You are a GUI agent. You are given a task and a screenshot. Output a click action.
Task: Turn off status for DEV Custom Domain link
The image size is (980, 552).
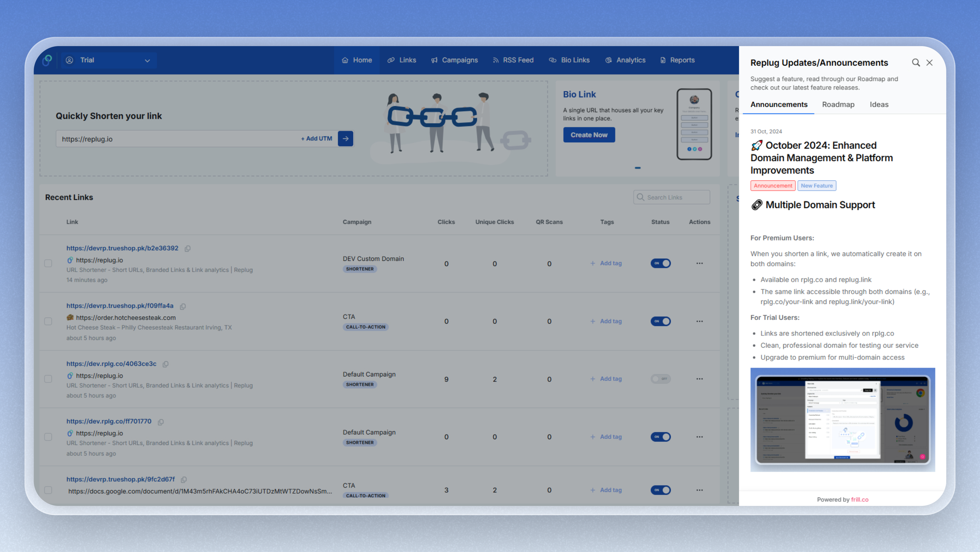(x=660, y=263)
